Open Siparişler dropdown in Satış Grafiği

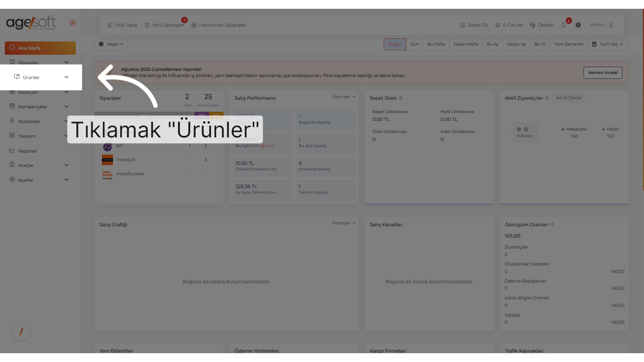click(x=343, y=223)
